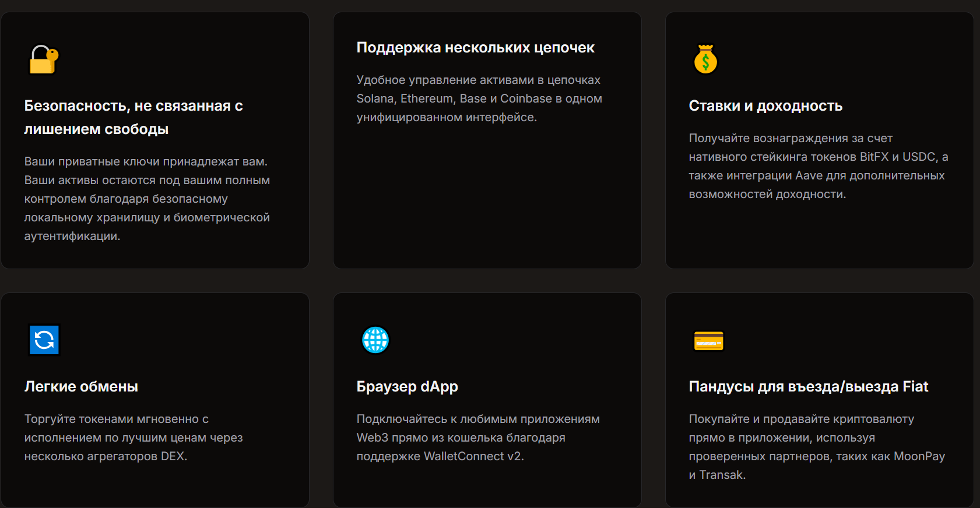Click the MoonPay partner name
The width and height of the screenshot is (980, 508).
pyautogui.click(x=919, y=456)
